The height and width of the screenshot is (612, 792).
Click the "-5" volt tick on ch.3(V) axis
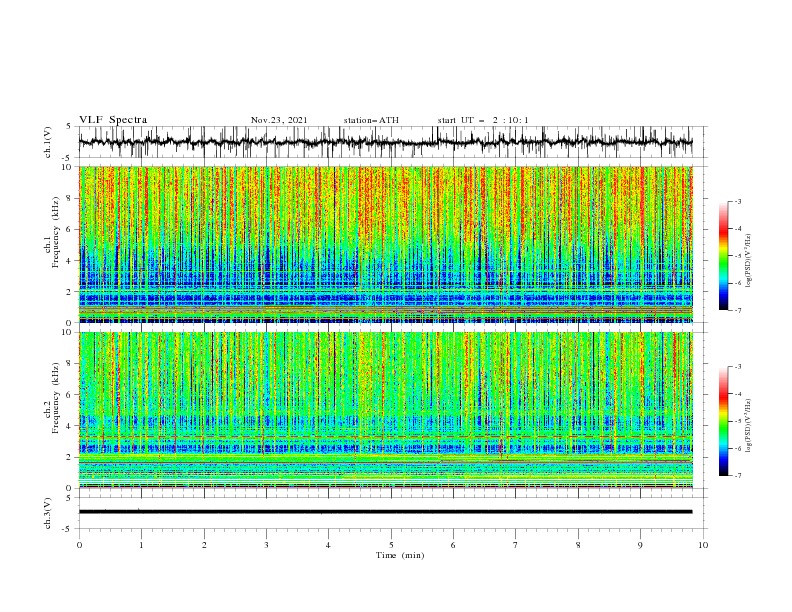[68, 529]
